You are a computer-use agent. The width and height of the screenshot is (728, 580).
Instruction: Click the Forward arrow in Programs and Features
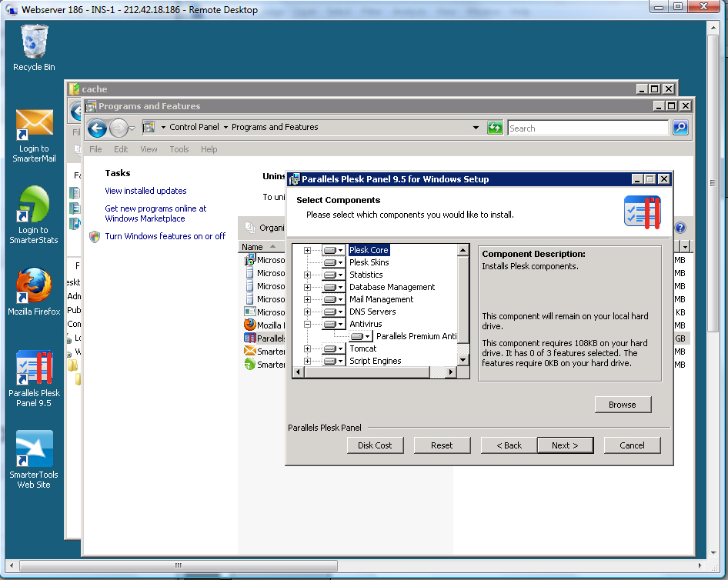point(119,128)
